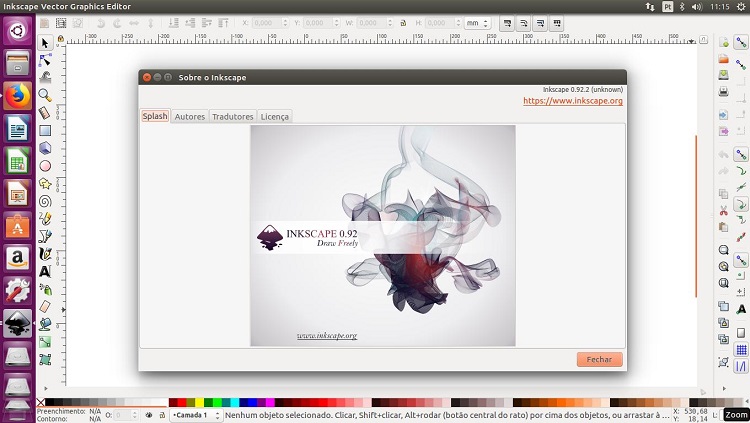Select the Bezier pen tool
Screen dimensions: 750x423
pyautogui.click(x=45, y=236)
